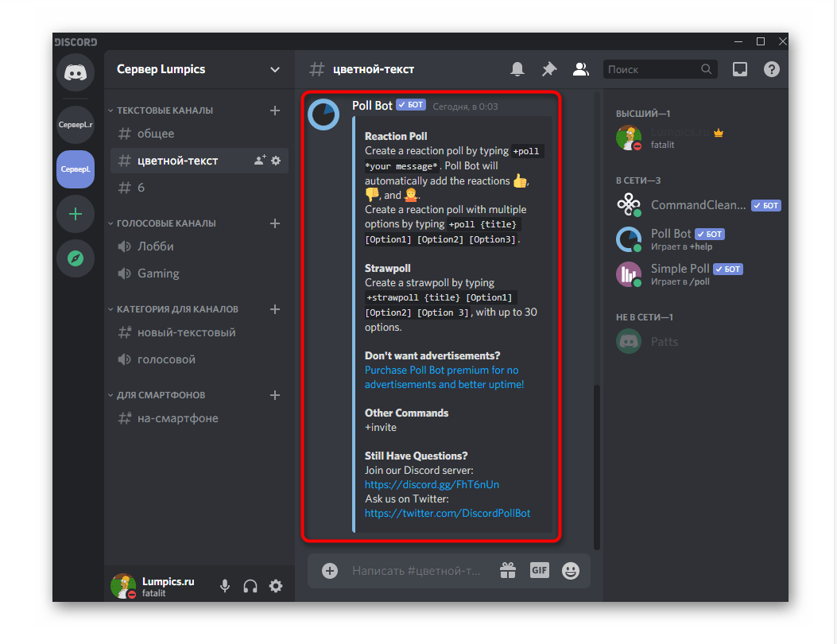
Task: Toggle microphone mute
Action: 225,586
